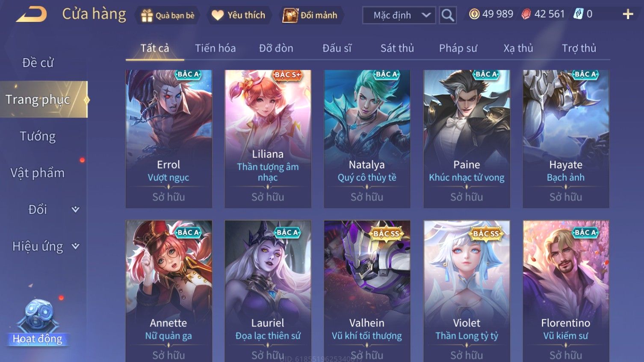Open Liliana Thần tượng âm nhạc skin
The height and width of the screenshot is (362, 644).
point(268,139)
